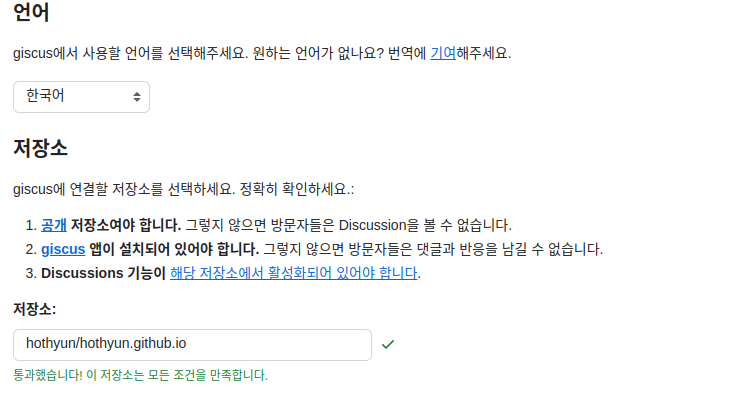The height and width of the screenshot is (404, 746).
Task: Open the 기여 translation link
Action: 443,53
